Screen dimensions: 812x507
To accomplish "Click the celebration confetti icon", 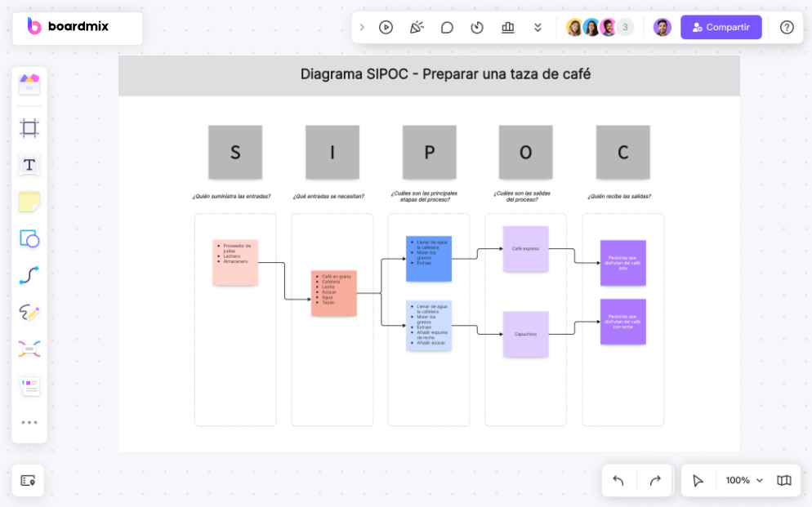I will click(x=417, y=28).
